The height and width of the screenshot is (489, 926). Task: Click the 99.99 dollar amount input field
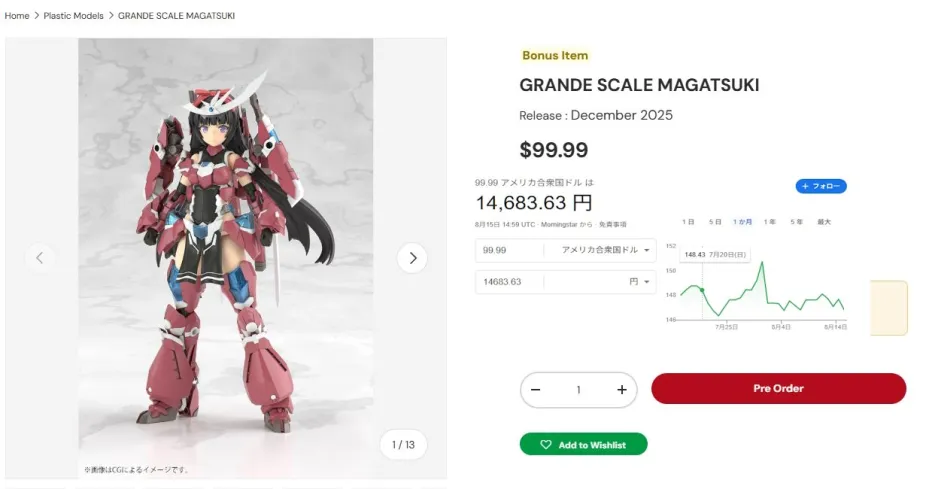tap(509, 250)
